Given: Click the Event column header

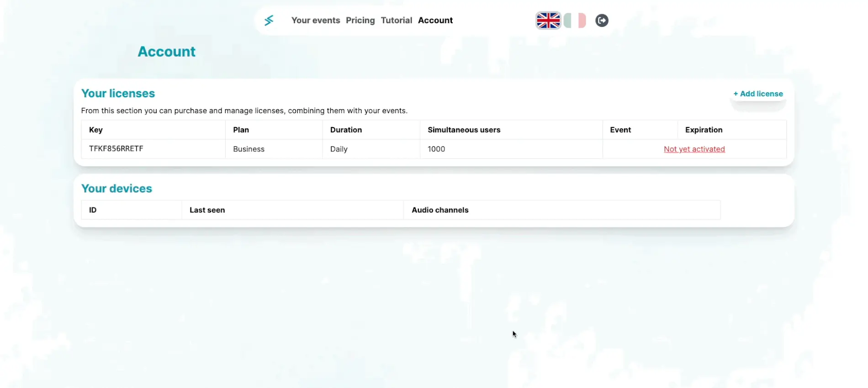Looking at the screenshot, I should [x=620, y=130].
